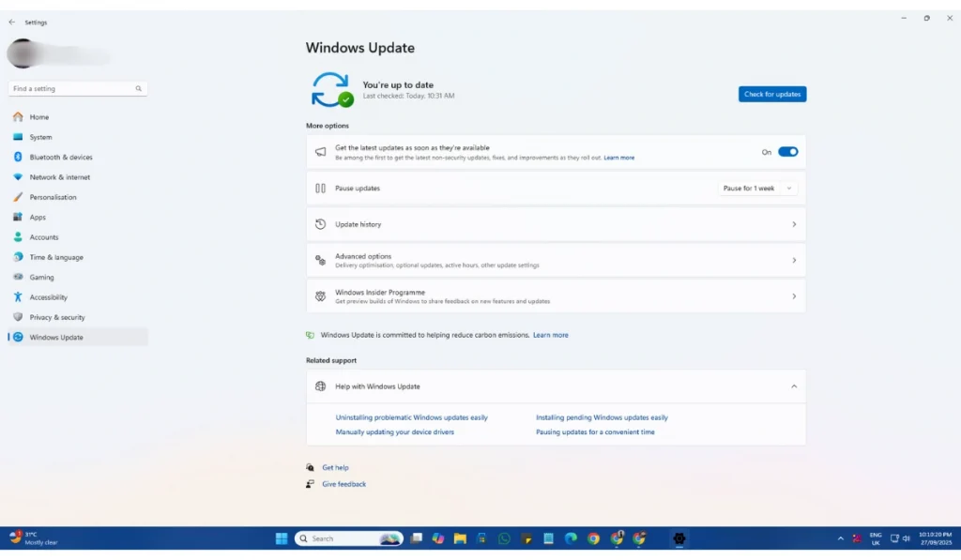Disable getting latest updates as soon as available

pos(786,151)
